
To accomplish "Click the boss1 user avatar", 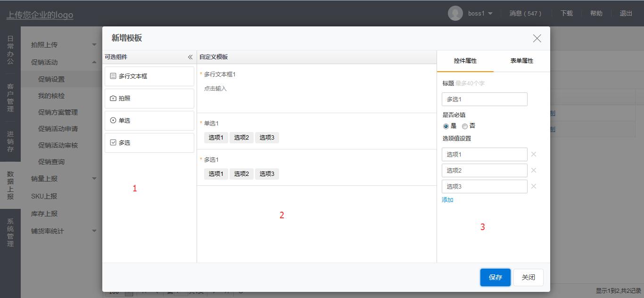I will coord(455,13).
